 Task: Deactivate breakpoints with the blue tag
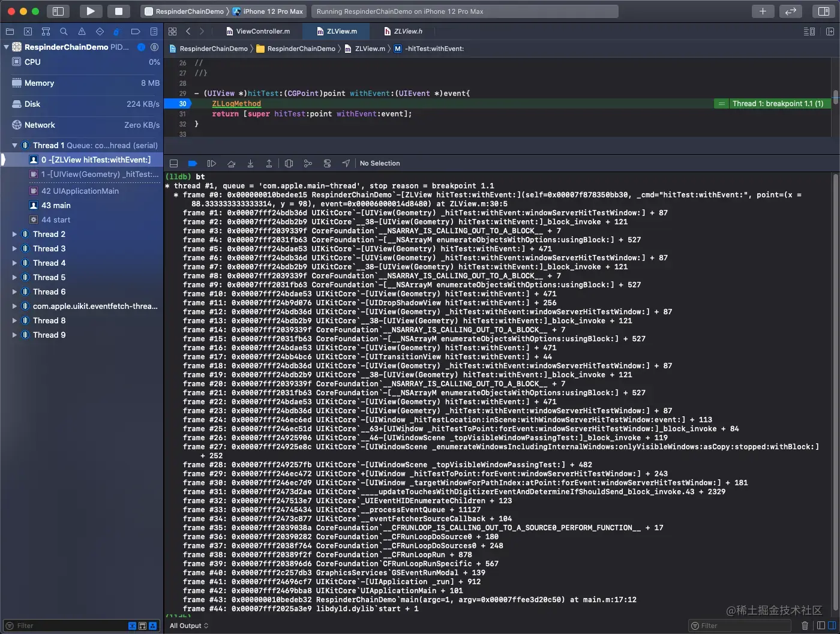click(193, 163)
